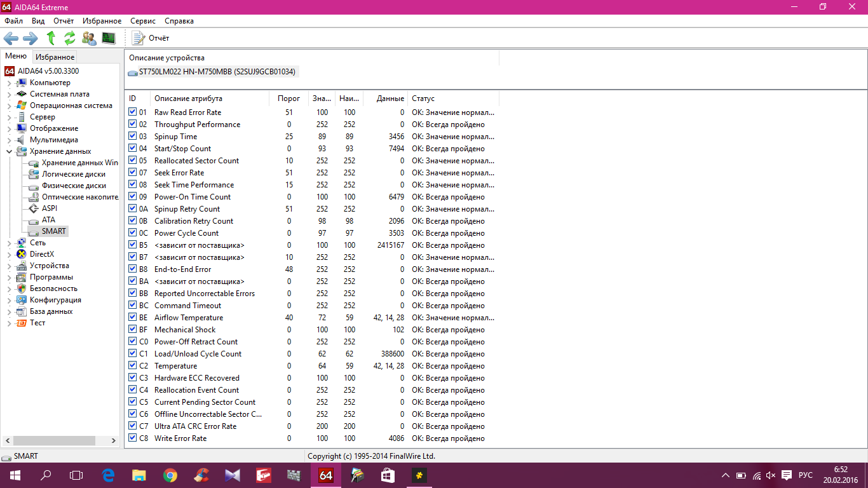Open the Windows Start menu
Screen dimensions: 868x488
pos(15,475)
